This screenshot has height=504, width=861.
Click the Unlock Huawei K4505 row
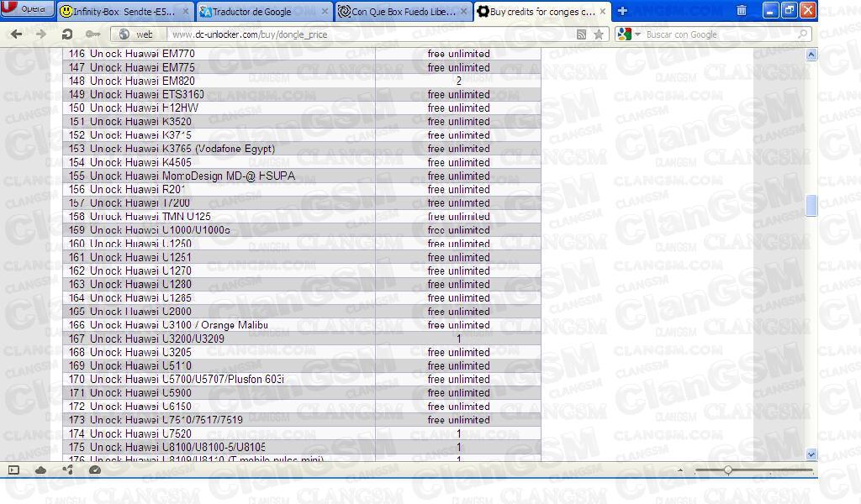coord(302,162)
